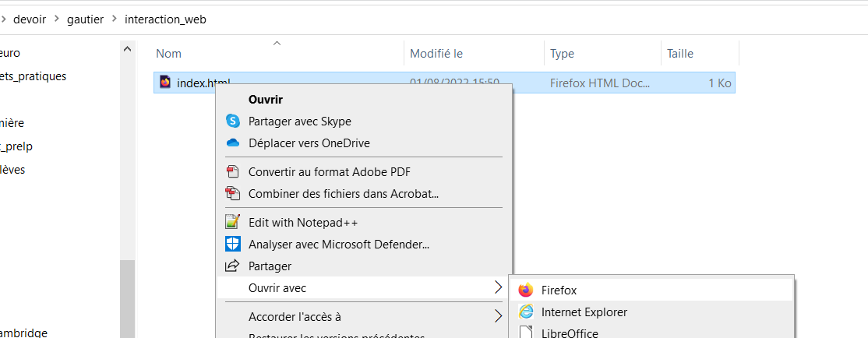Expand the Accorder l'accès à submenu arrow
868x338 pixels.
click(x=498, y=316)
